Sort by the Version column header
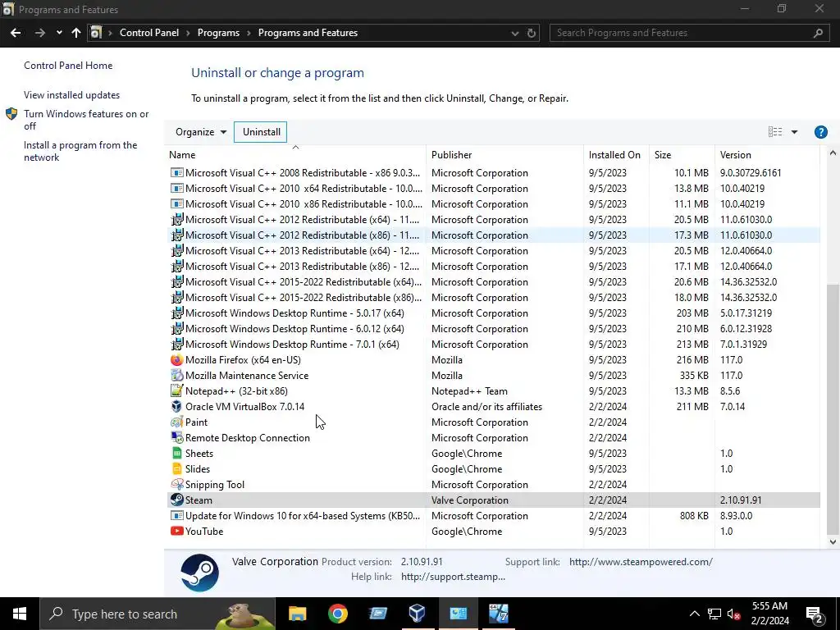 coord(767,154)
